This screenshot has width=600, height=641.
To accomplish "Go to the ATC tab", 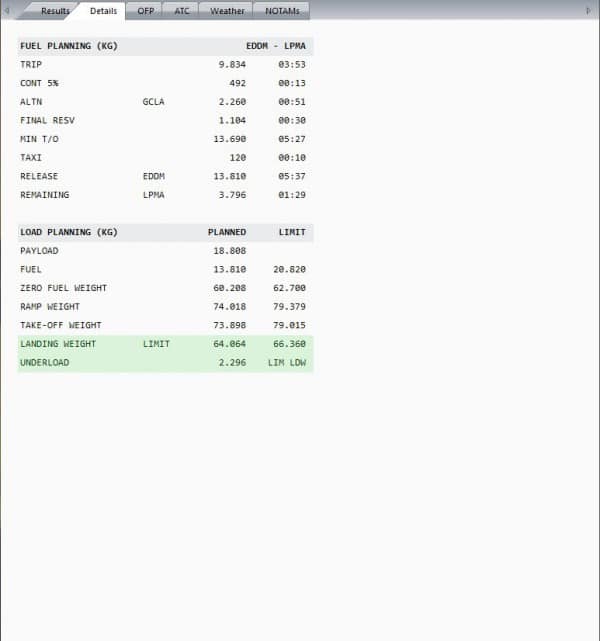I will (182, 11).
